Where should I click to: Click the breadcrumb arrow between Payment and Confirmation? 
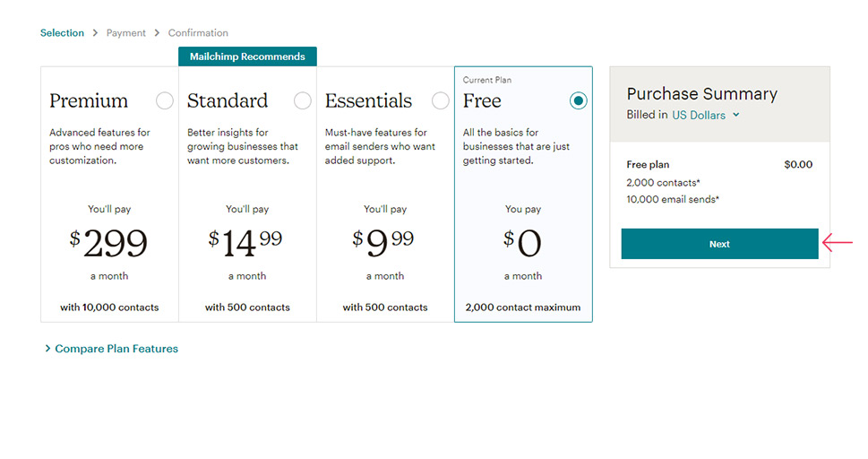158,32
